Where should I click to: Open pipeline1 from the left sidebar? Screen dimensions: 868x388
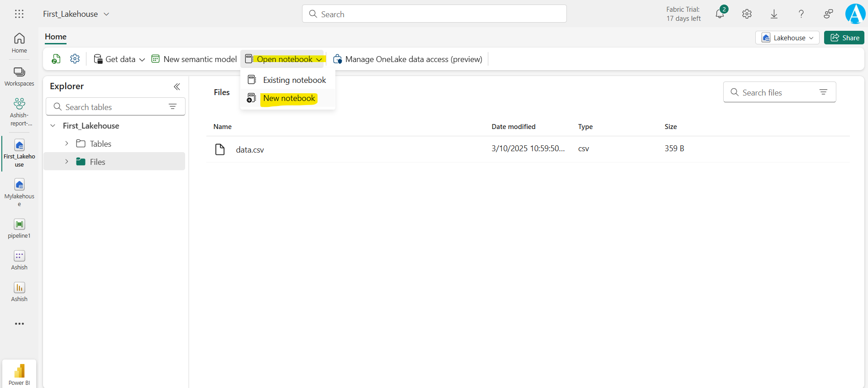(x=19, y=229)
